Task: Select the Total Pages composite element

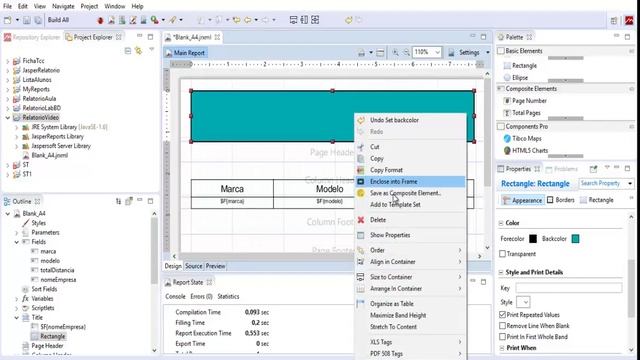Action: pyautogui.click(x=522, y=113)
